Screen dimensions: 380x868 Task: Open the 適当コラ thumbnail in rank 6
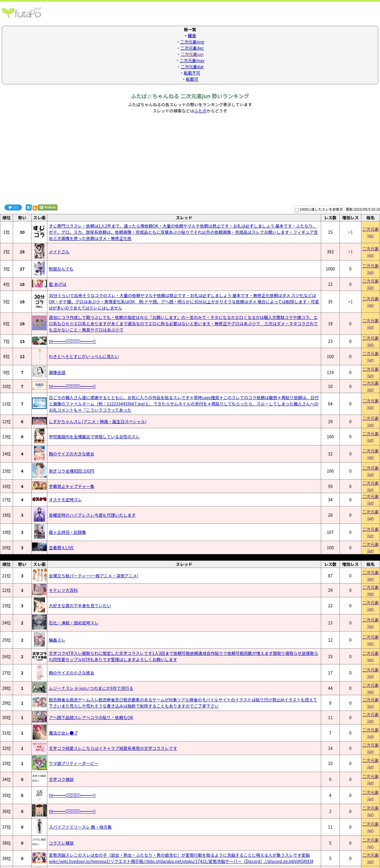[x=39, y=323]
